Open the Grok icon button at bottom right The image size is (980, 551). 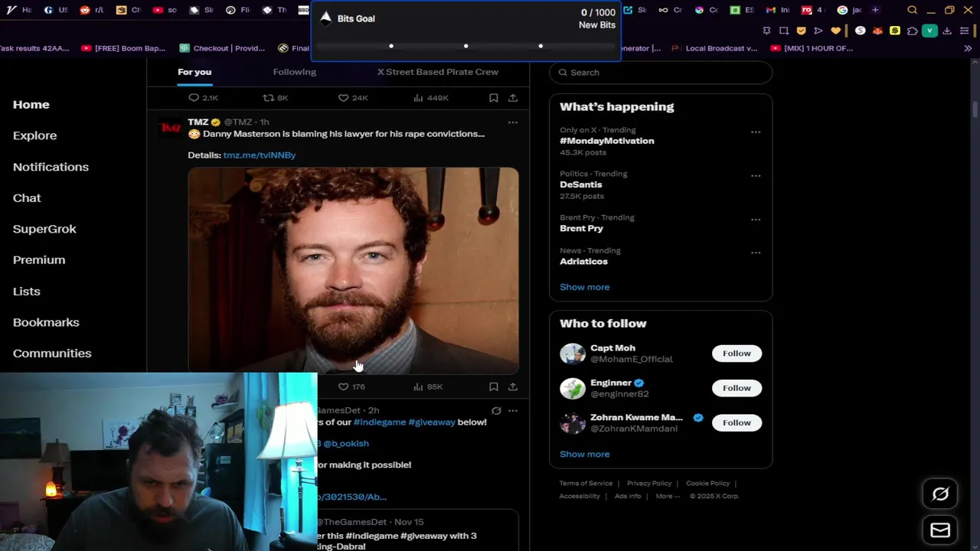click(940, 494)
